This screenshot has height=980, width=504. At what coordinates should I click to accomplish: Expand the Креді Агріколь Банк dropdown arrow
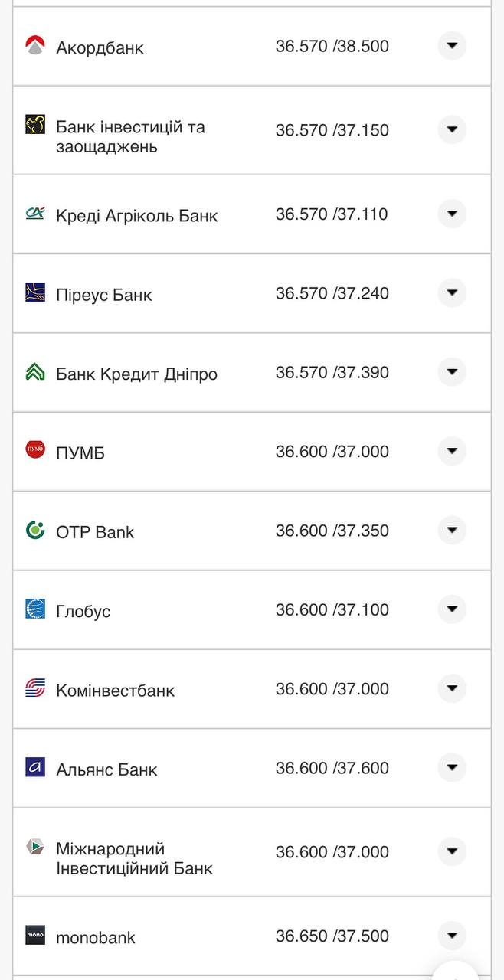tap(452, 214)
